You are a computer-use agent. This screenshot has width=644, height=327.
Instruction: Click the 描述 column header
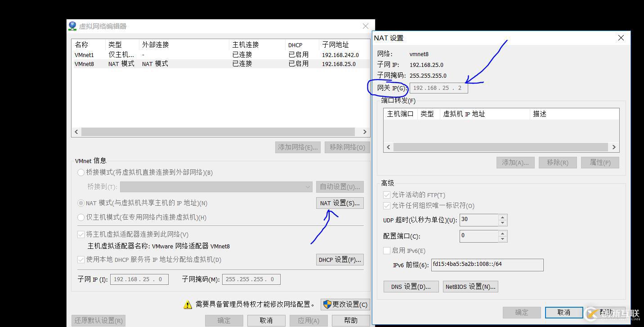(x=574, y=114)
